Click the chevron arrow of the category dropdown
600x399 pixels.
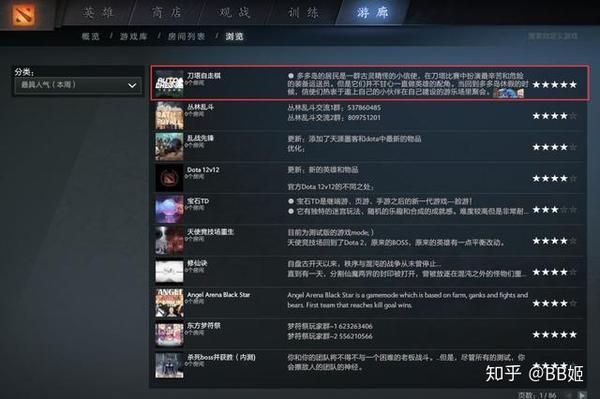[x=132, y=85]
